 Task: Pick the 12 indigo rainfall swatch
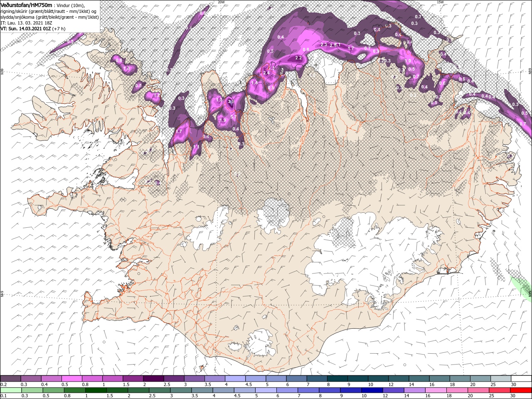pyautogui.click(x=393, y=390)
